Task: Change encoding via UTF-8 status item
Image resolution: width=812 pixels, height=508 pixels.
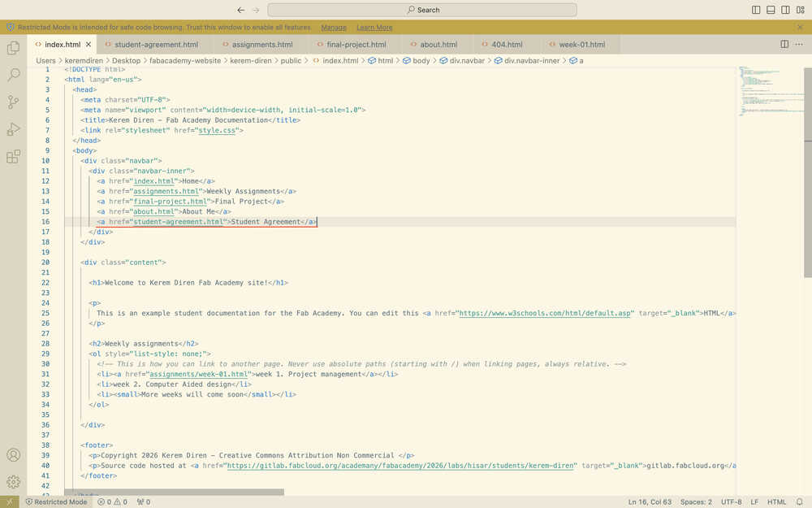Action: click(732, 501)
